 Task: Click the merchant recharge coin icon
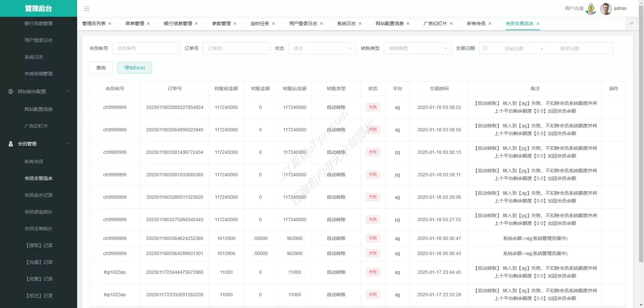tap(591, 9)
